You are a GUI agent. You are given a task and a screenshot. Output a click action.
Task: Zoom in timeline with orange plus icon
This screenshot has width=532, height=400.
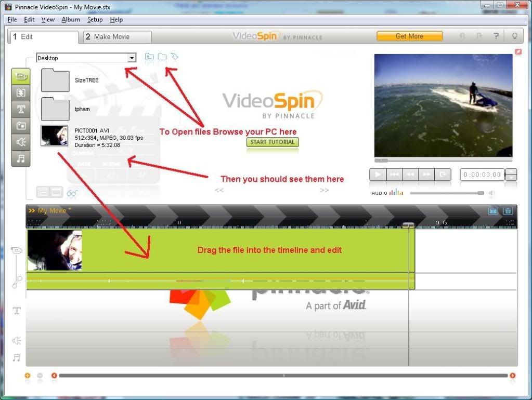point(28,375)
